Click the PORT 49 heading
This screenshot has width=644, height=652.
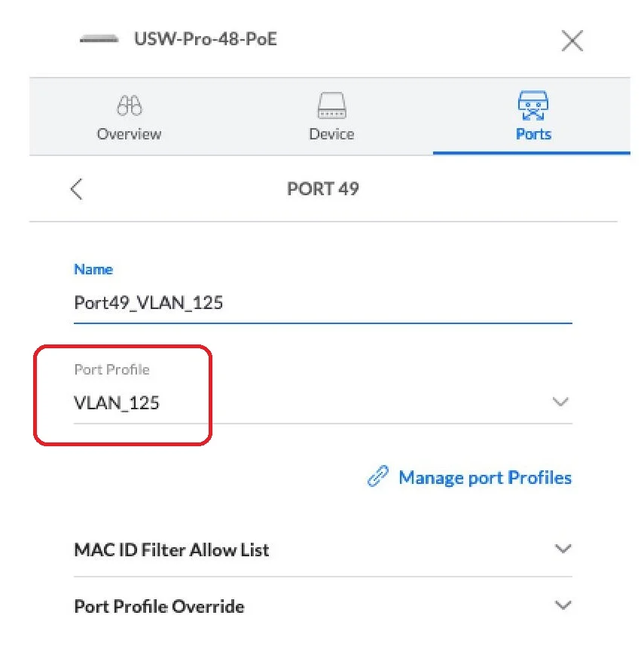(x=322, y=188)
